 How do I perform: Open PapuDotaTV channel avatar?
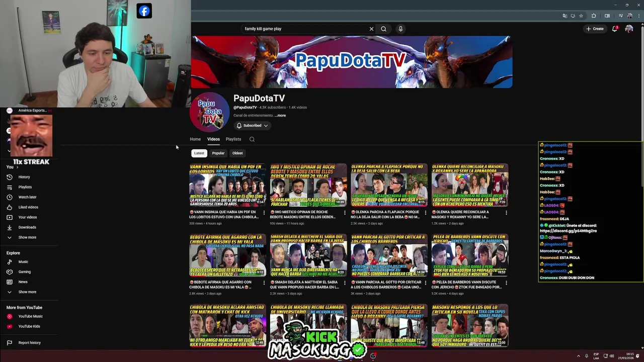point(210,112)
